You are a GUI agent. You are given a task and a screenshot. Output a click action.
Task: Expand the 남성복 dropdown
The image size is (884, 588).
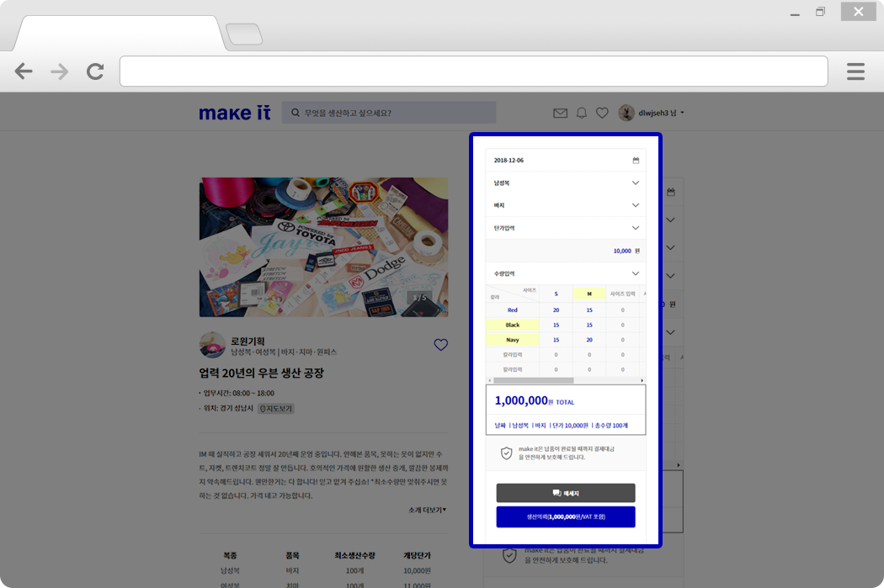point(566,183)
